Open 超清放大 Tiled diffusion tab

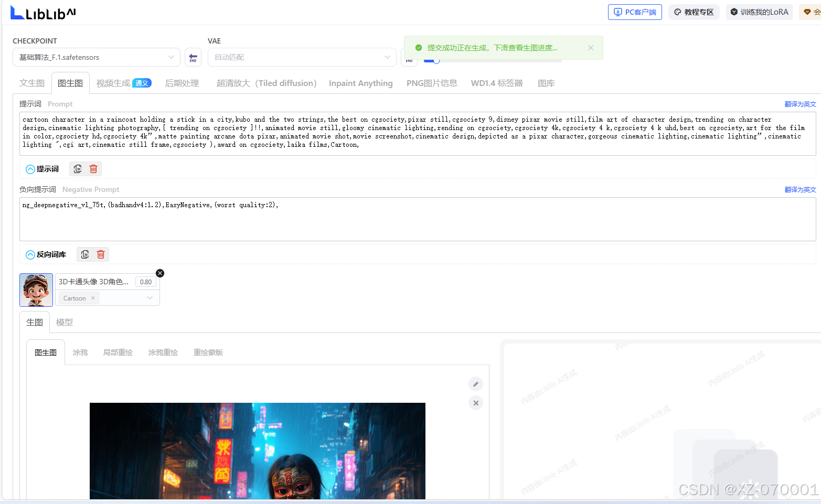point(266,83)
